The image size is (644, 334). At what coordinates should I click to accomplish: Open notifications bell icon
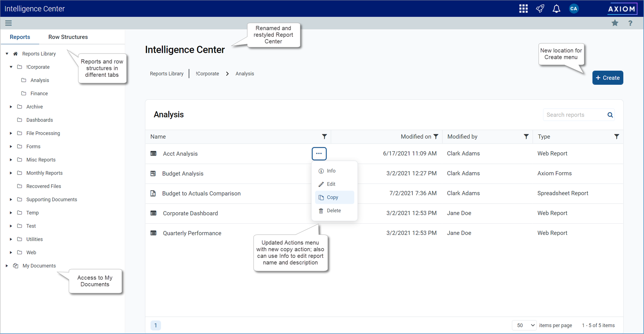pos(556,9)
